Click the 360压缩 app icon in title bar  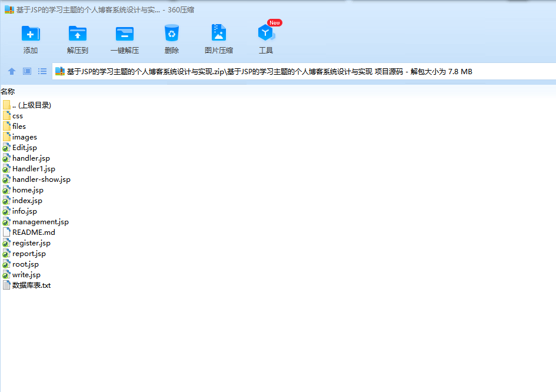[x=9, y=9]
